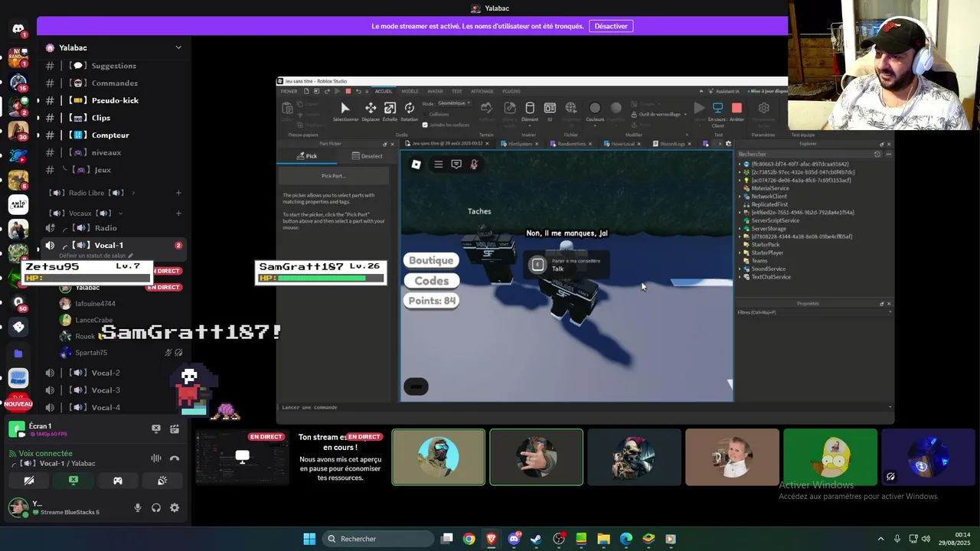Expand the ServerStorage tree node
The height and width of the screenshot is (551, 980).
(741, 229)
